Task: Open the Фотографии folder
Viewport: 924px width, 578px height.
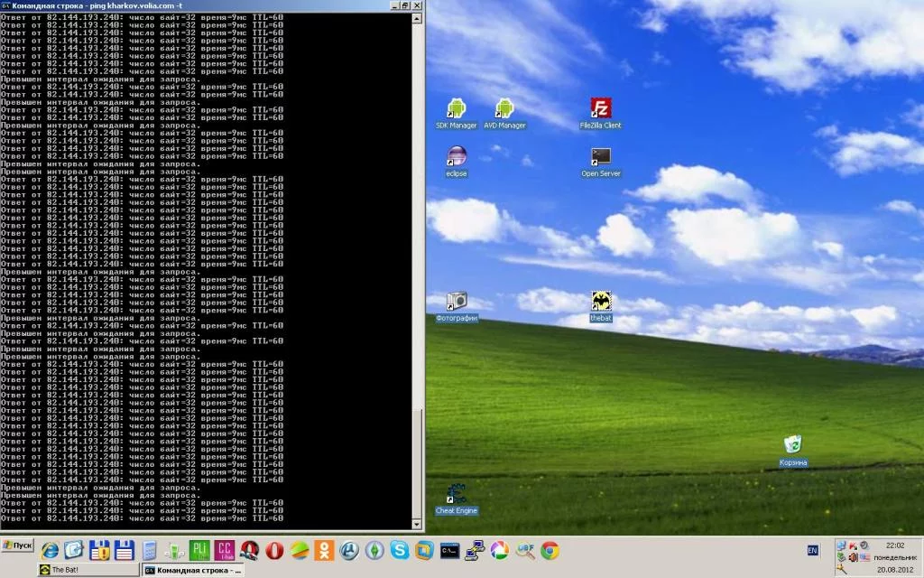Action: point(455,303)
